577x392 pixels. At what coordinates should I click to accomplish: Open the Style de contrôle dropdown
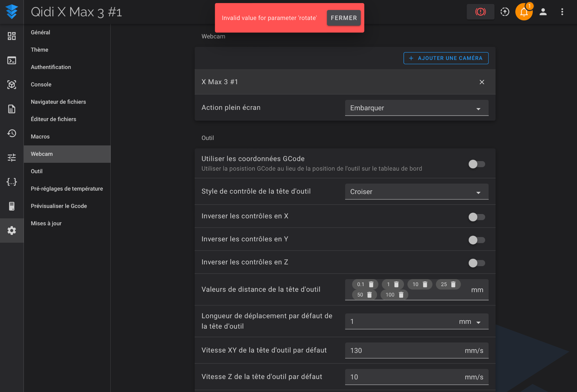click(x=417, y=192)
